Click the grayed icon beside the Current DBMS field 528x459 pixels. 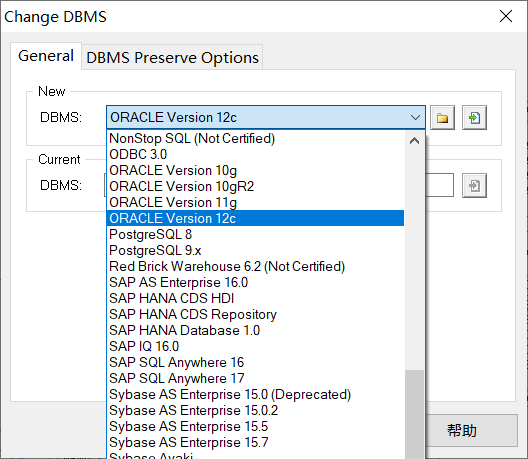tap(474, 185)
